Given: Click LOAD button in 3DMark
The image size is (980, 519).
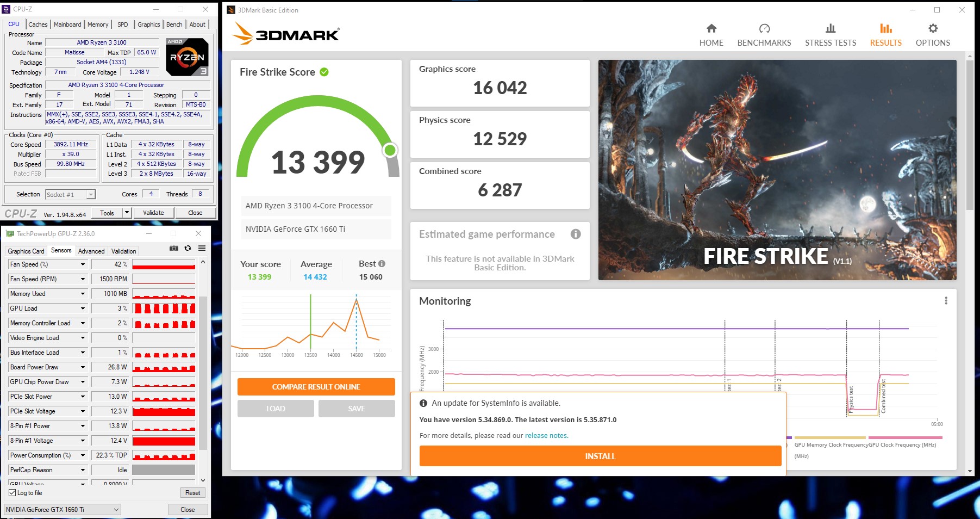Looking at the screenshot, I should [x=276, y=409].
